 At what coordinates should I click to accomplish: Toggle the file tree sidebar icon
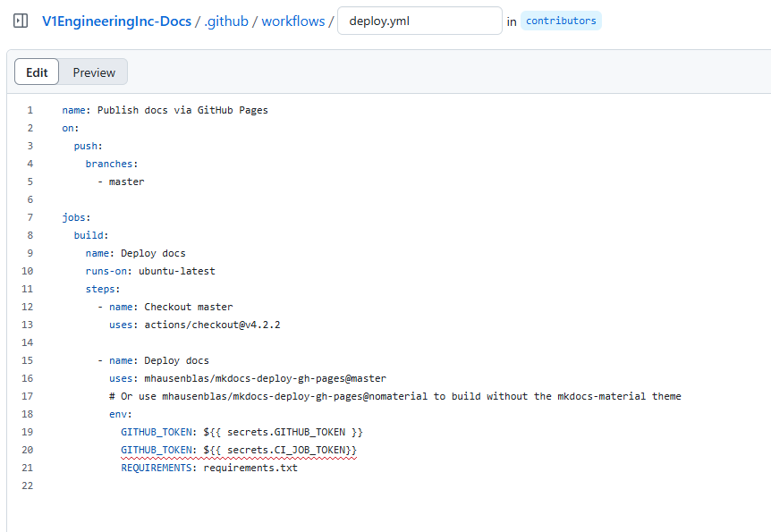(x=21, y=21)
